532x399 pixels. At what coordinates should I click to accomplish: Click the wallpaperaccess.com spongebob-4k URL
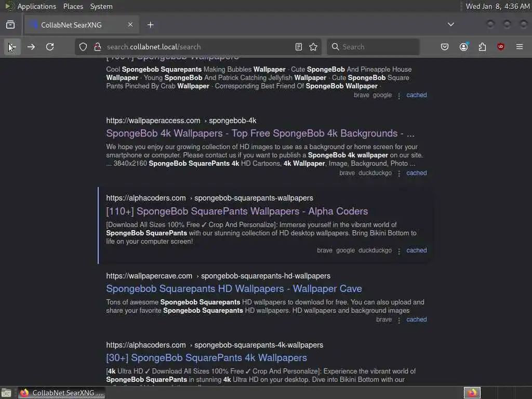[181, 121]
